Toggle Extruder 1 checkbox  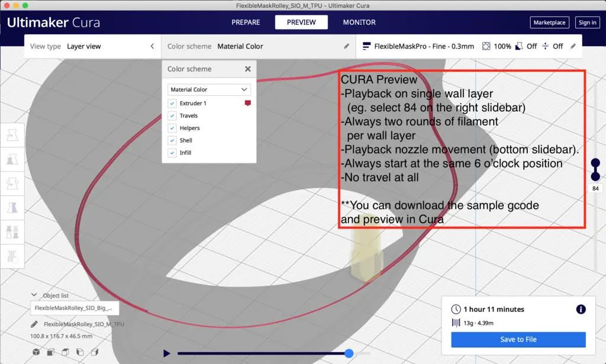click(x=172, y=103)
